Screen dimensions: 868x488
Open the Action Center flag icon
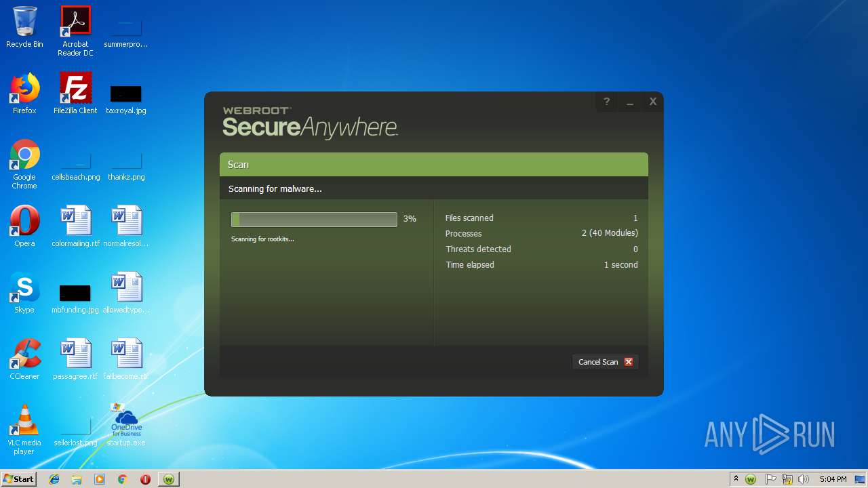pyautogui.click(x=771, y=479)
